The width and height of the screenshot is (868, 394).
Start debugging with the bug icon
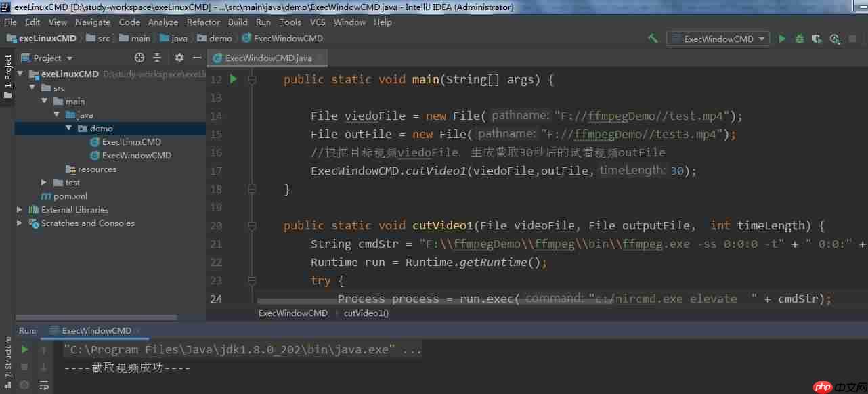coord(800,39)
